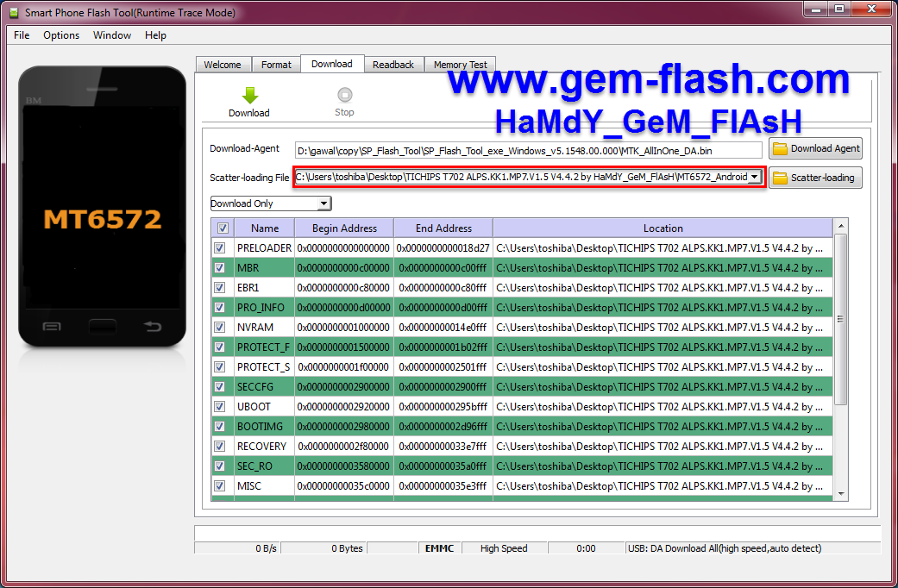Toggle the select-all checkbox in table header
Image resolution: width=898 pixels, height=588 pixels.
click(223, 228)
